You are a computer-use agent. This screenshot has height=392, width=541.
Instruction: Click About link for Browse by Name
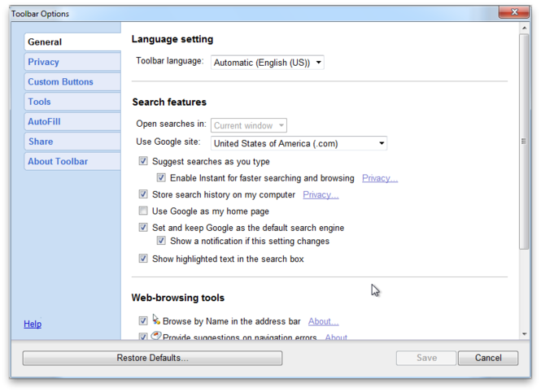[323, 321]
